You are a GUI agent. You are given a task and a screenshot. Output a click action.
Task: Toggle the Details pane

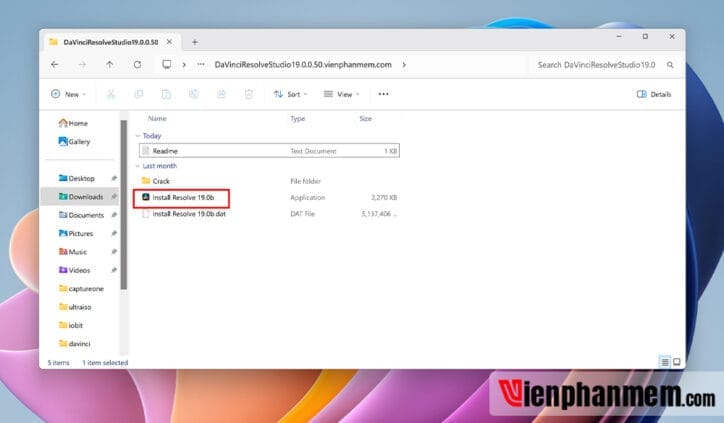[x=654, y=94]
